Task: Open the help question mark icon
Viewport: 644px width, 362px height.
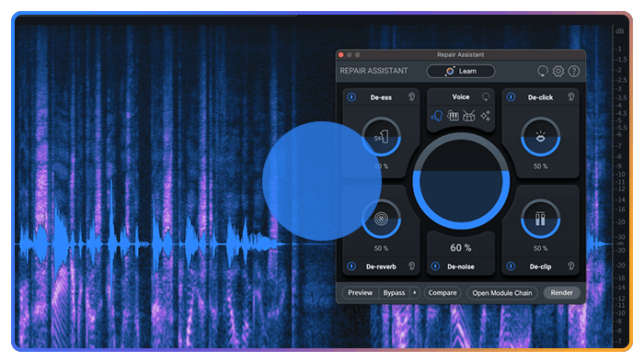Action: (x=574, y=71)
